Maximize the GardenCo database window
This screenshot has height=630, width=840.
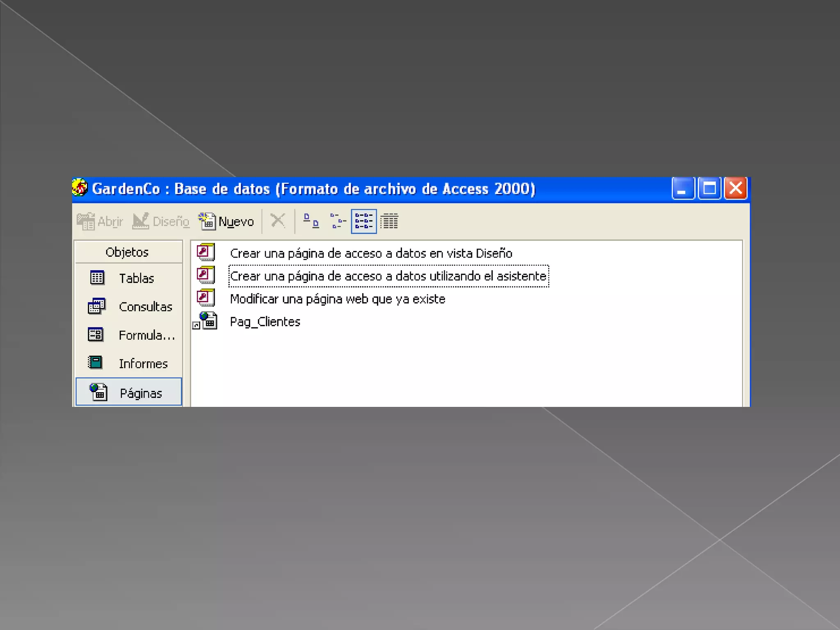tap(710, 189)
